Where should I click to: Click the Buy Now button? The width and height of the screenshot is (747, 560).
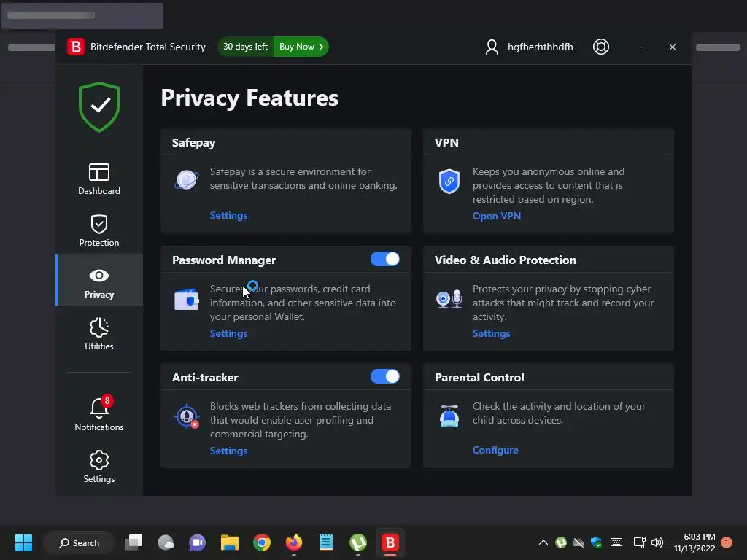click(301, 47)
